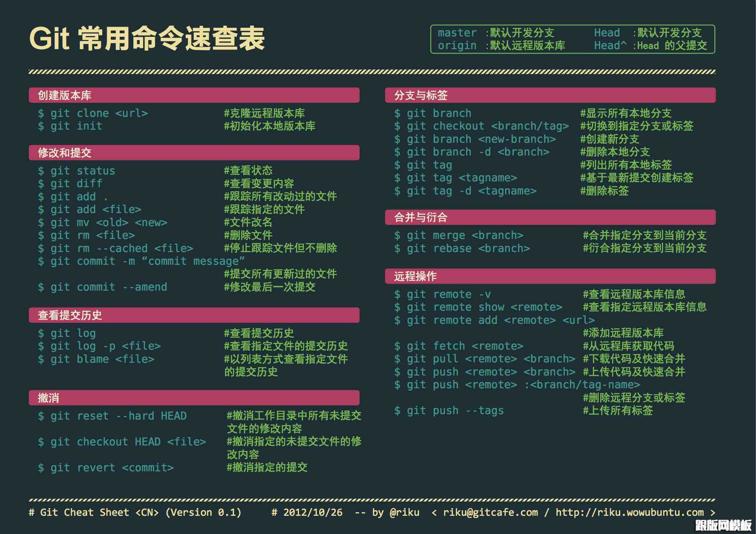Click the plain 'git tag' command

click(423, 165)
